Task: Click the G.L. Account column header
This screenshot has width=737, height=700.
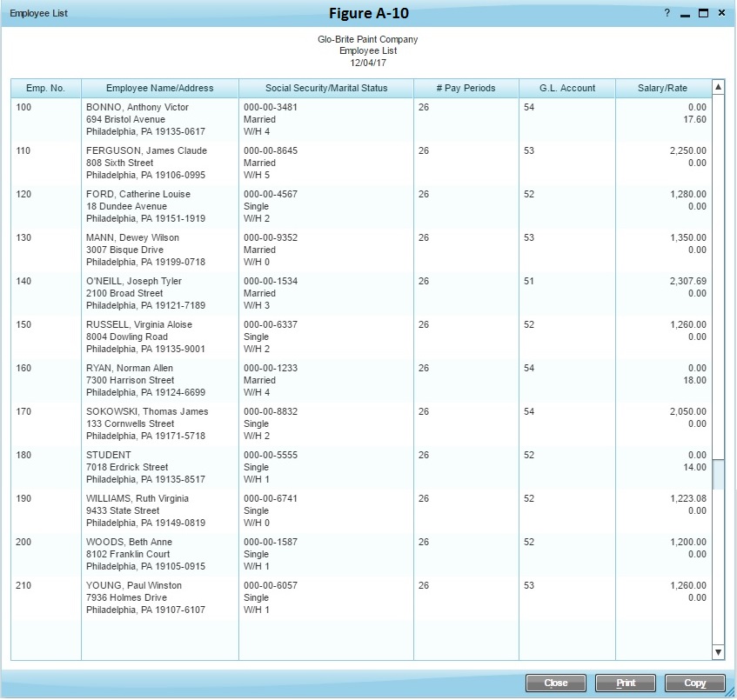Action: (566, 88)
